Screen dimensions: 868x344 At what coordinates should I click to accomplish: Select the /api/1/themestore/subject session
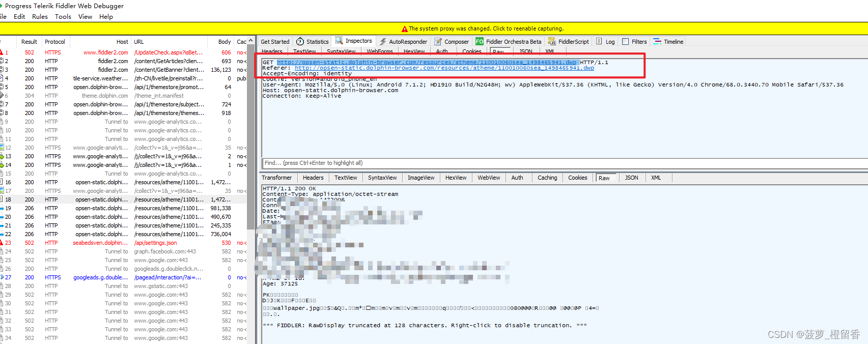pos(123,104)
